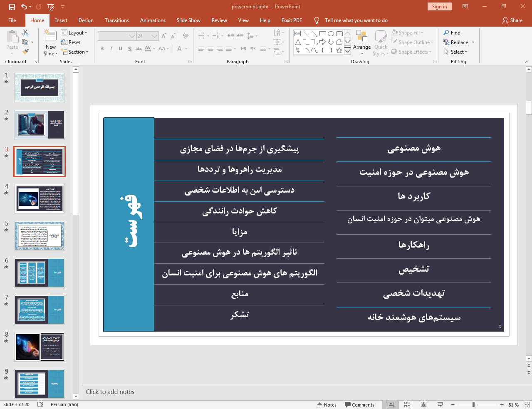Select the Text Box shape icon

click(x=298, y=34)
